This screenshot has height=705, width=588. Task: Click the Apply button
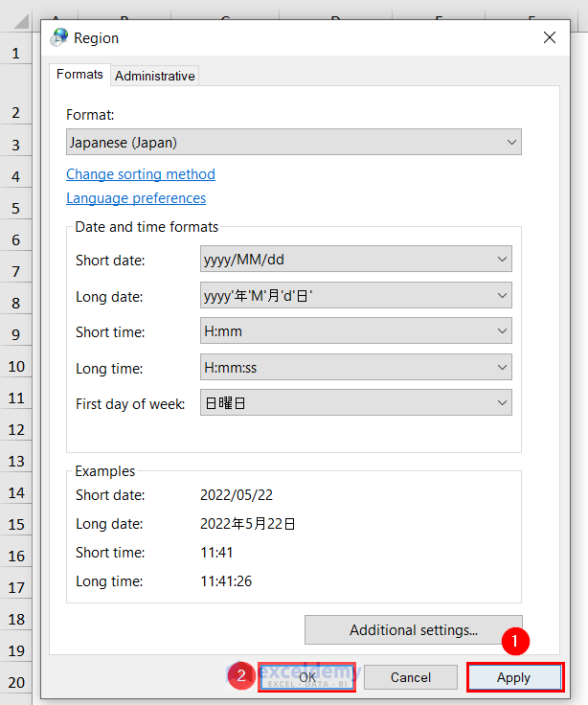coord(514,677)
